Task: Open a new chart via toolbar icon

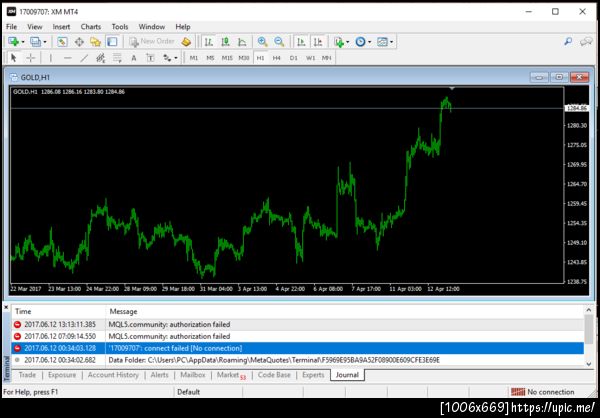Action: pyautogui.click(x=14, y=42)
